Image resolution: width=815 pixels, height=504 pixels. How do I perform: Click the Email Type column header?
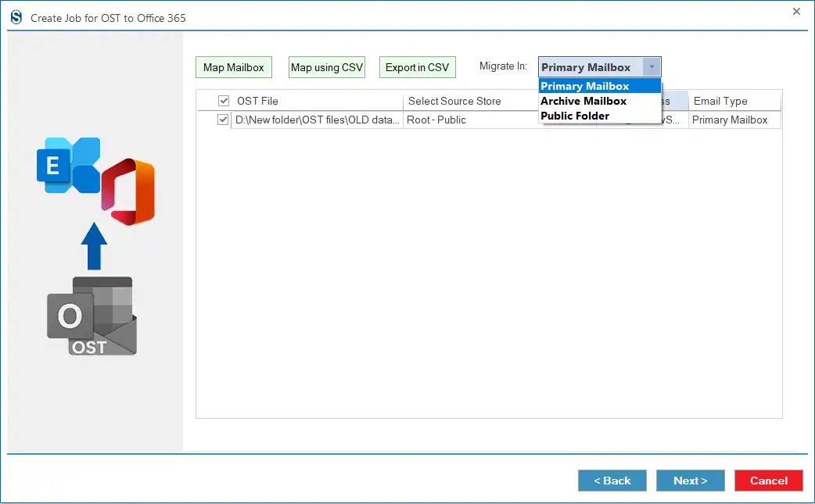tap(734, 101)
